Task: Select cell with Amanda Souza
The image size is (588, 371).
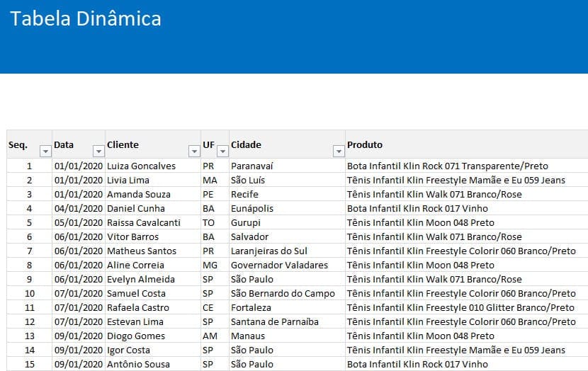Action: point(153,195)
